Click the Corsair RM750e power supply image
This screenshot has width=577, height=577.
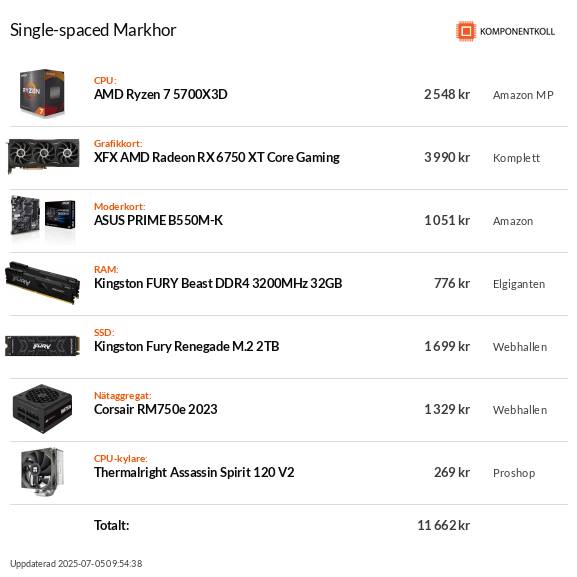(x=43, y=409)
